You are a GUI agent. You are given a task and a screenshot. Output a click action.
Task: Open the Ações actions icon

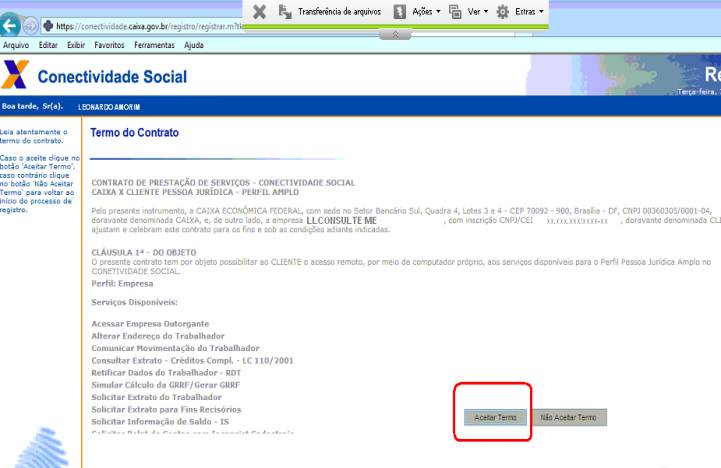point(400,11)
